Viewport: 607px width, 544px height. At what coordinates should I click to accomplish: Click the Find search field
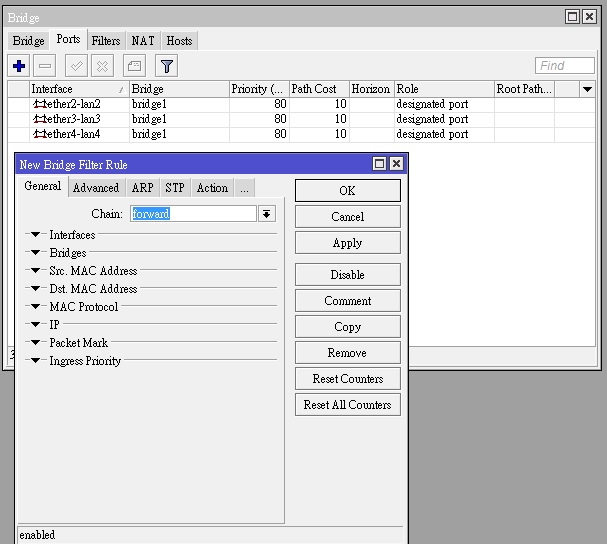tap(565, 65)
